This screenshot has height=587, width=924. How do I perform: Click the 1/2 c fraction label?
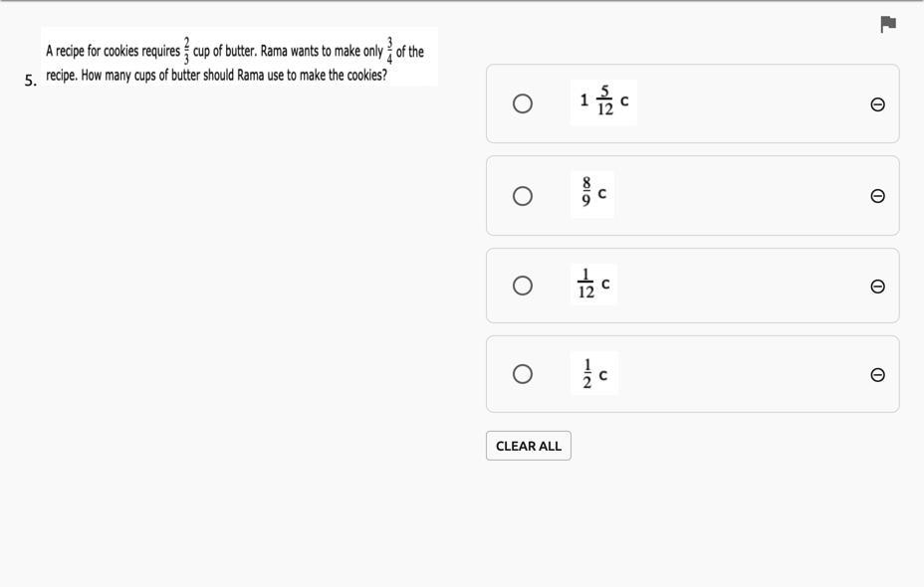pos(594,375)
